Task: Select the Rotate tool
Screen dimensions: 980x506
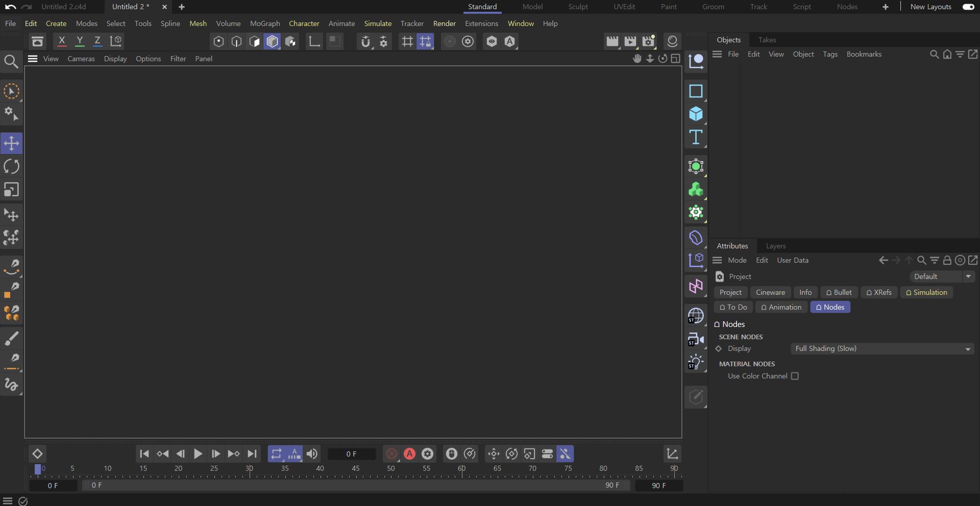Action: (11, 167)
